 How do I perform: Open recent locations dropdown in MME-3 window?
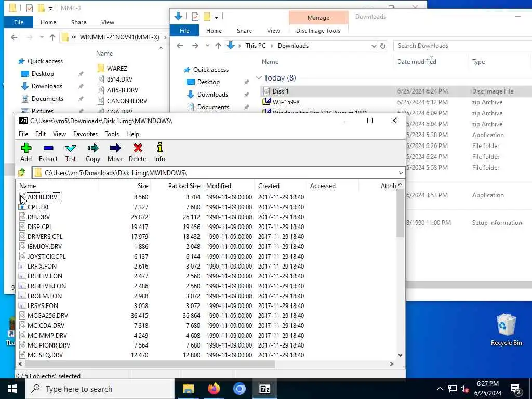(42, 37)
